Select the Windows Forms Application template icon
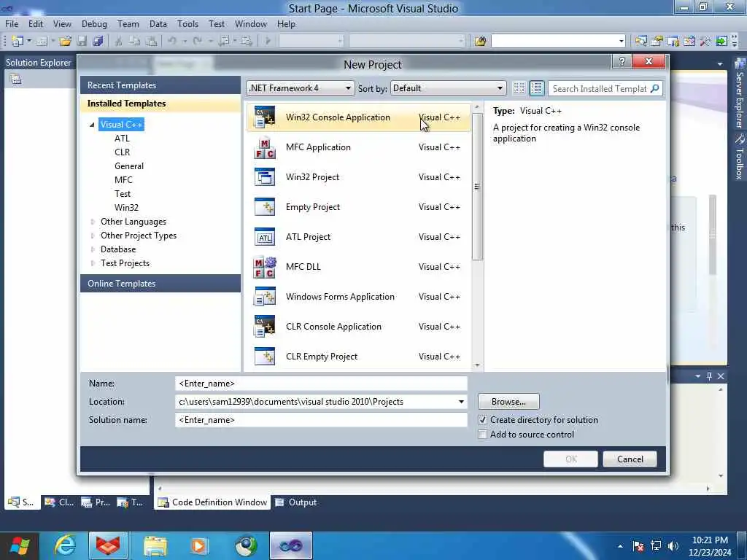Screen dimensions: 747x560 (264, 297)
